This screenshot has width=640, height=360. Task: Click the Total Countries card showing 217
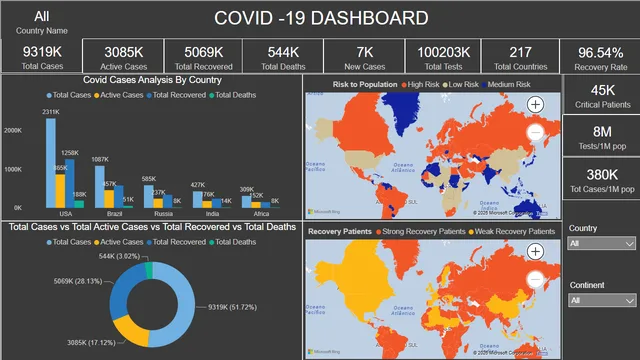coord(520,56)
